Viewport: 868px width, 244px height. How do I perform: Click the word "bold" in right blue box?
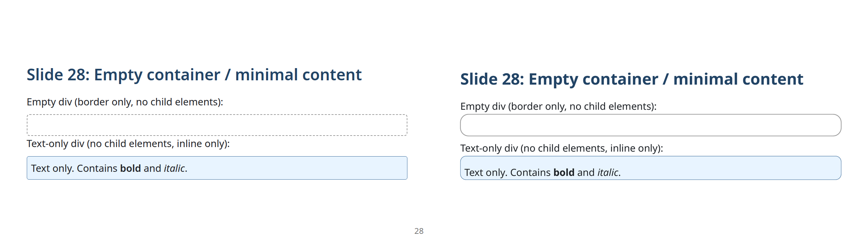(x=564, y=172)
